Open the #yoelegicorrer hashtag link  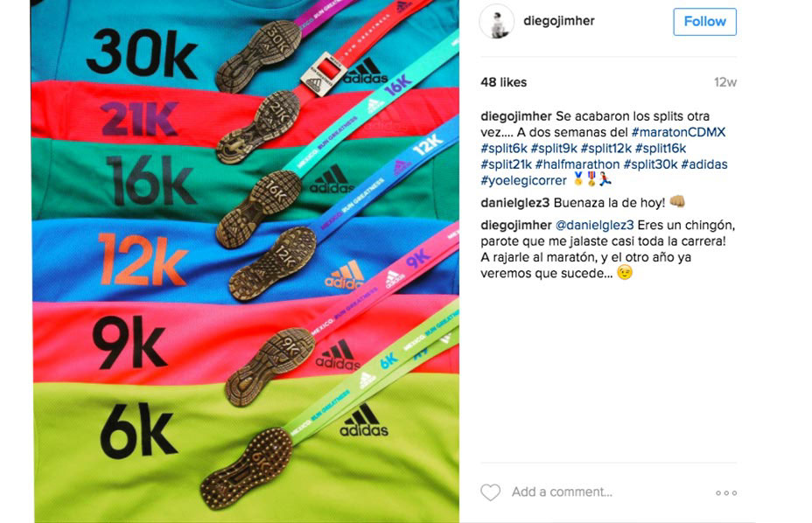tap(523, 180)
